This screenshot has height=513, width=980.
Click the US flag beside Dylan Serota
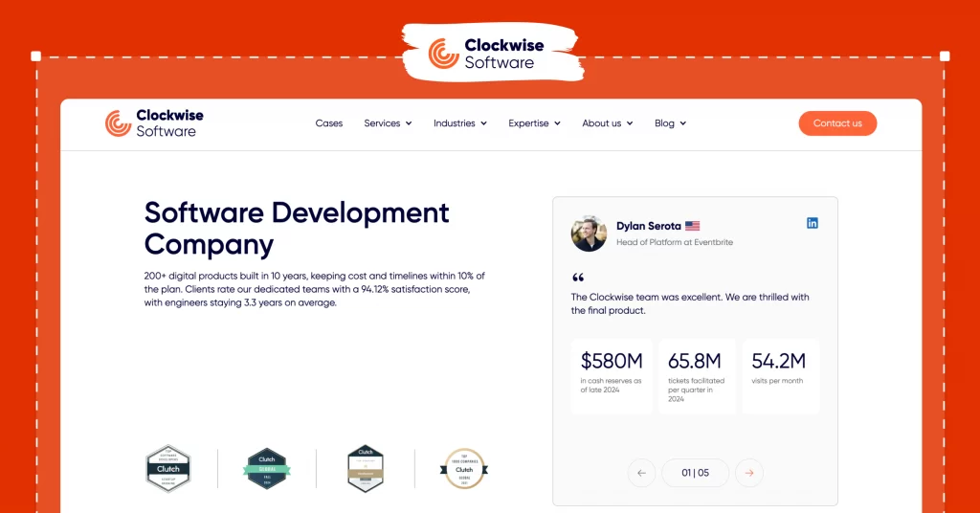pos(693,226)
